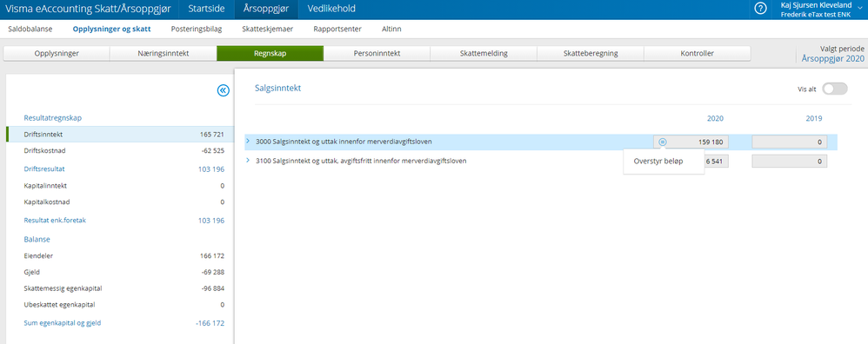868x344 pixels.
Task: Click the 2020 amount field 159 180
Action: click(691, 142)
